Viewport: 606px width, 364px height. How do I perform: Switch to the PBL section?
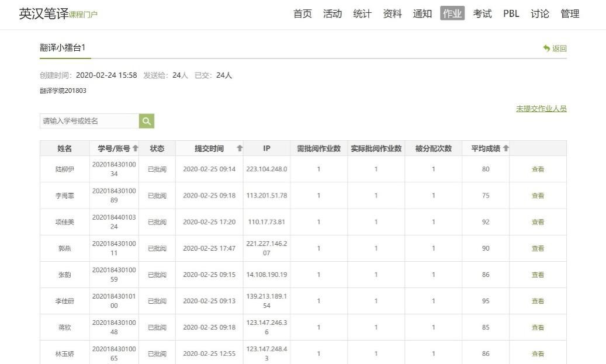point(511,13)
